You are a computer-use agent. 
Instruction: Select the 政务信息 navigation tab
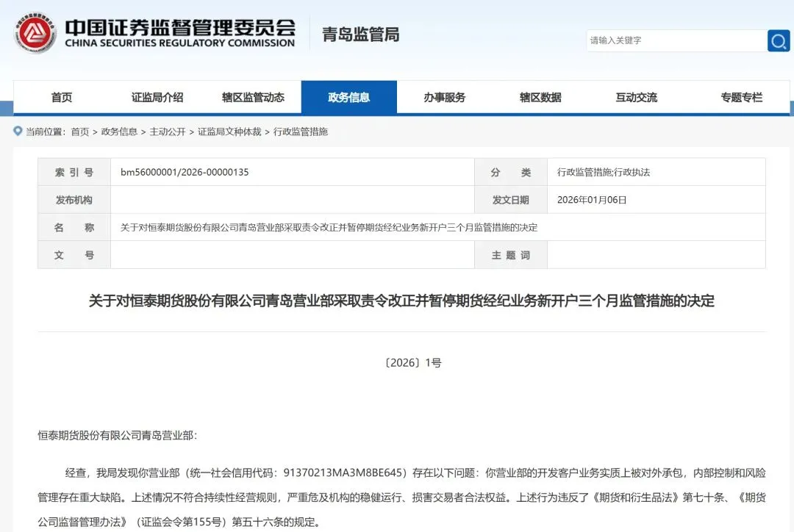point(349,97)
